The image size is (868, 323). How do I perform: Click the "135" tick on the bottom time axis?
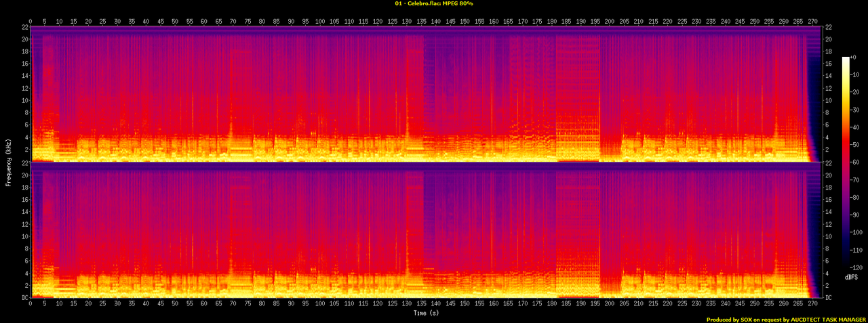click(x=421, y=305)
